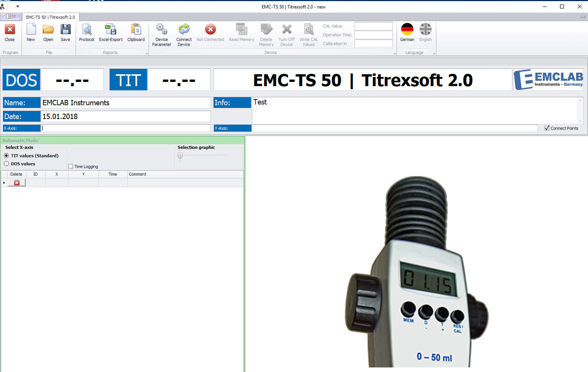Screen dimensions: 588x372
Task: Click the Delete column header
Action: [x=16, y=174]
